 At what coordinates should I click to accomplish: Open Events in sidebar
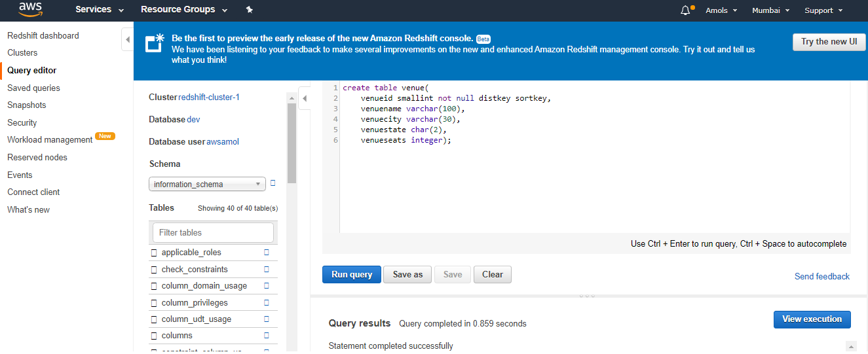(x=20, y=175)
